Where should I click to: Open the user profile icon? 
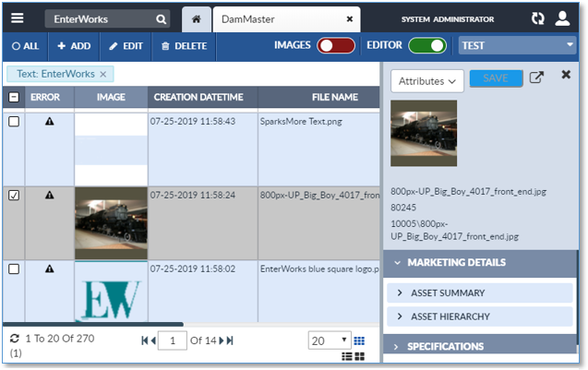point(563,18)
